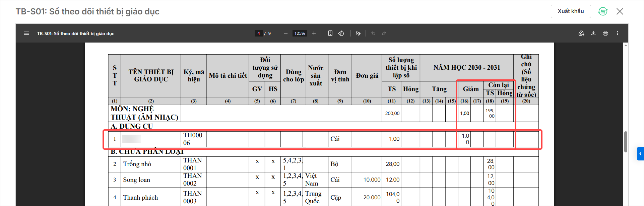Click the 125% zoom level field
Image resolution: width=644 pixels, height=206 pixels.
click(x=300, y=33)
